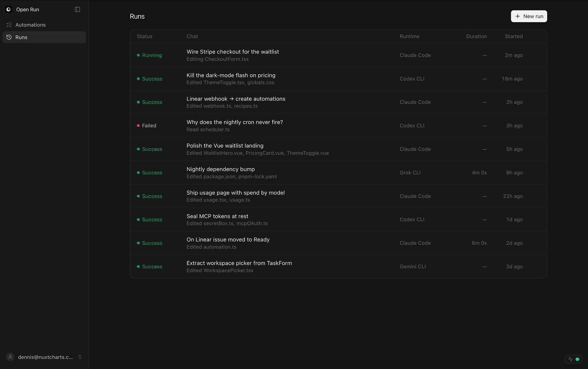Click the Running status label

(152, 55)
